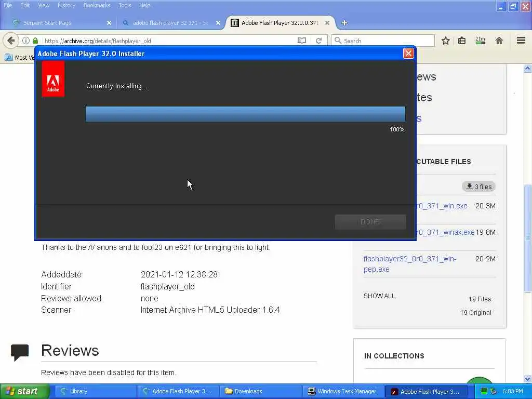532x399 pixels.
Task: Download flashplayer32_0r0_371_win-pep.exe link
Action: [x=410, y=264]
